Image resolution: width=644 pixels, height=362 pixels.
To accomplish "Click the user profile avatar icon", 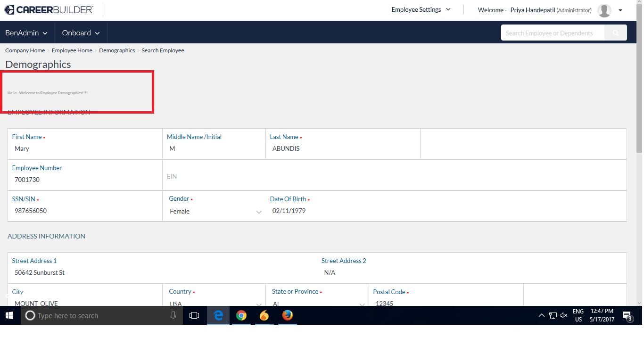I will click(604, 10).
